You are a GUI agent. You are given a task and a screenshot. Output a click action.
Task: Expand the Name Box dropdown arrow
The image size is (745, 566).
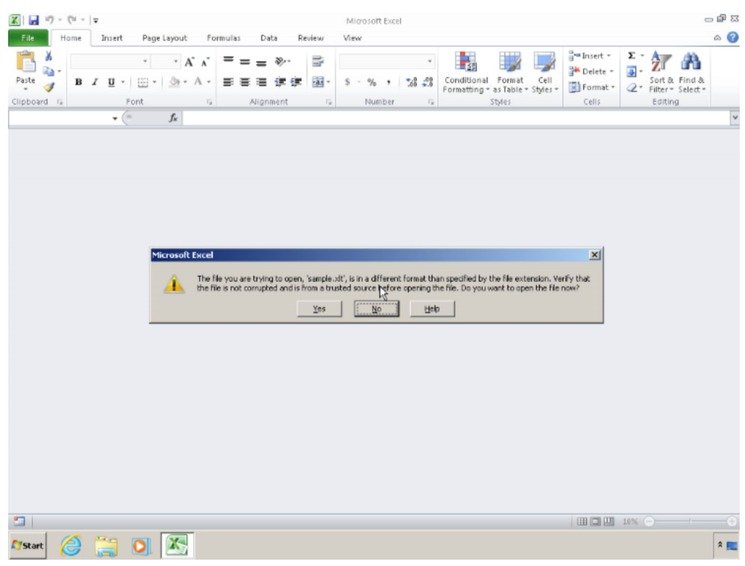(x=115, y=118)
